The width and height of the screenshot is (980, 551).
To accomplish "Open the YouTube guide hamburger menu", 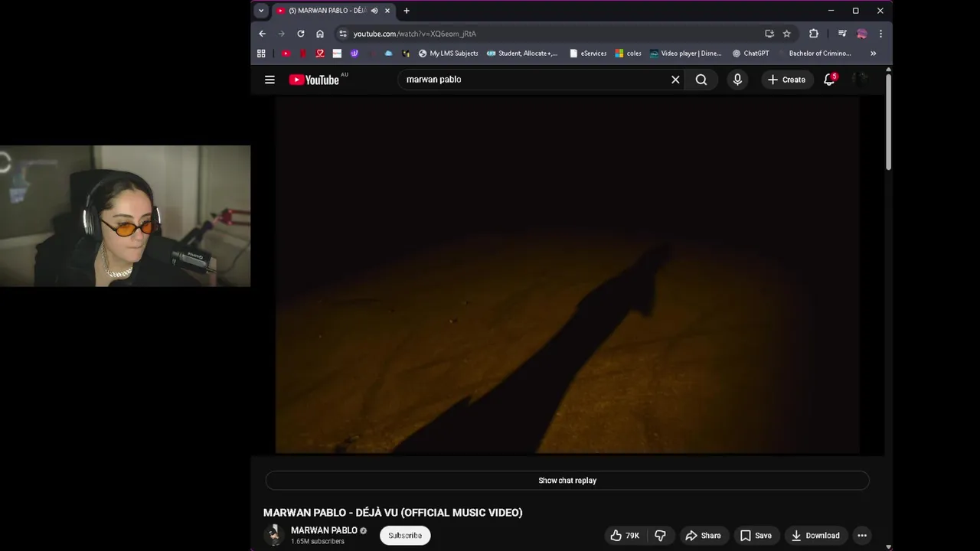I will [x=269, y=80].
